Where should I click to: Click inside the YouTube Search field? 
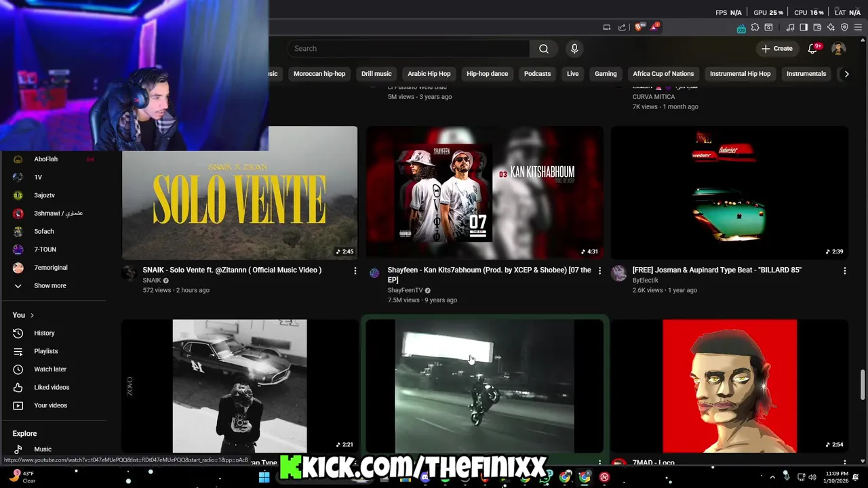tap(408, 48)
